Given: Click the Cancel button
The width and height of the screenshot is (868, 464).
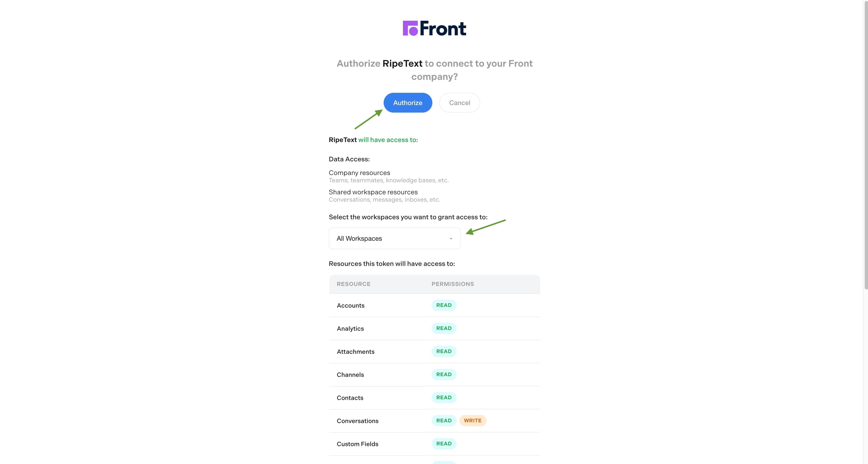Looking at the screenshot, I should (459, 102).
